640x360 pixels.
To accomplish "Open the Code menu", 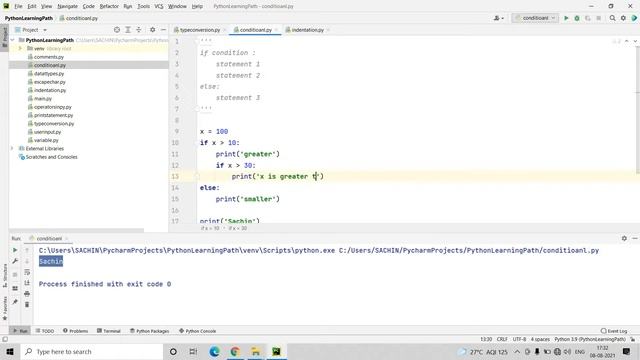I will point(89,6).
